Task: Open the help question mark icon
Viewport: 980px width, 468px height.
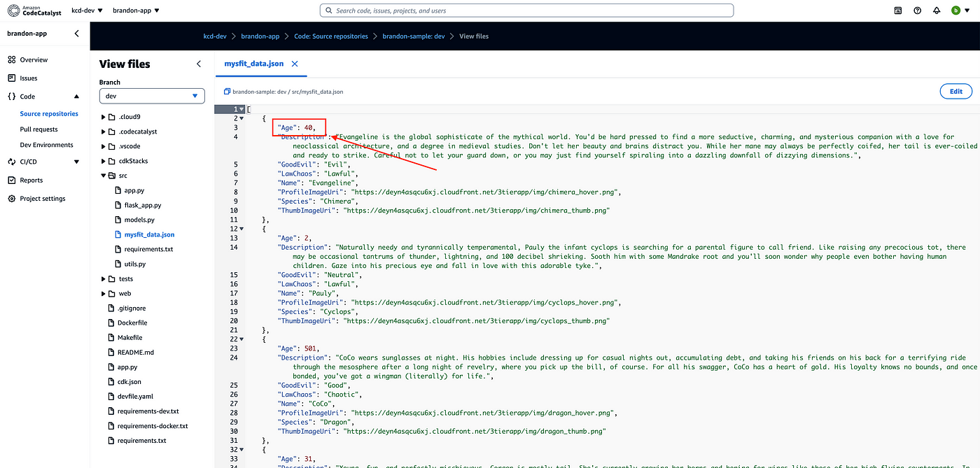Action: [x=917, y=10]
